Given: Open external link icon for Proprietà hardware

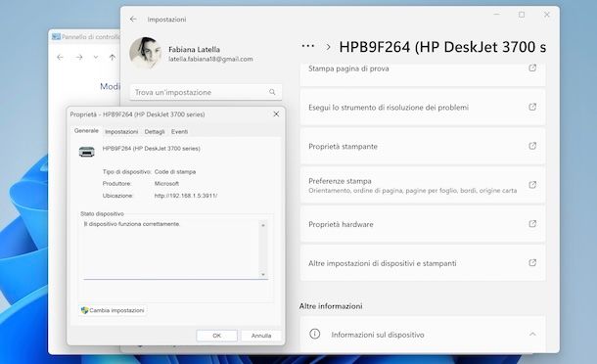Looking at the screenshot, I should click(532, 224).
